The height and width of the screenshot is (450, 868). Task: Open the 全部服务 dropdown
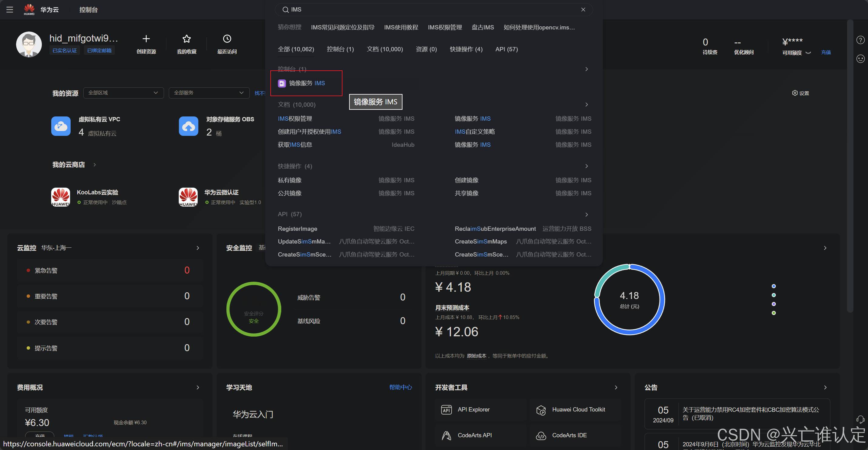point(209,93)
